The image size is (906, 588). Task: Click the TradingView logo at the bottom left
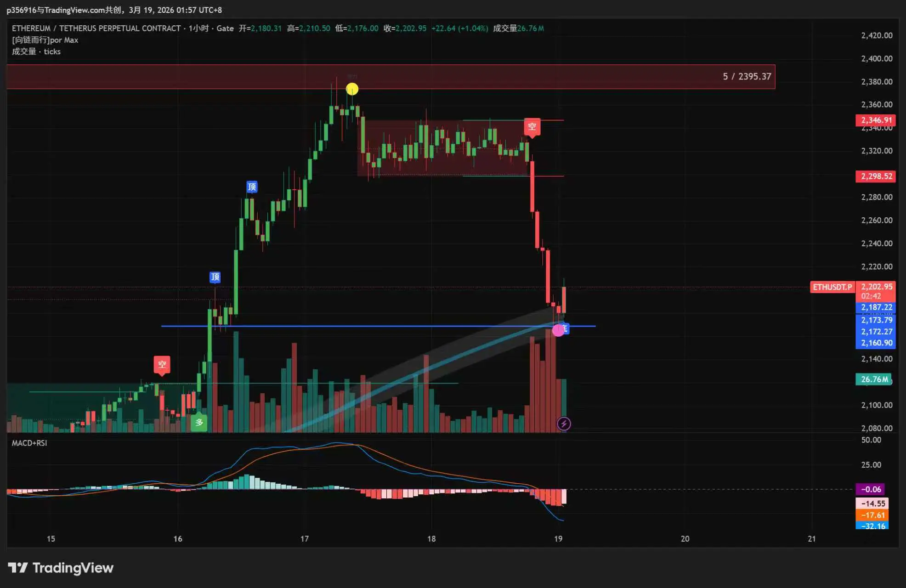[61, 568]
